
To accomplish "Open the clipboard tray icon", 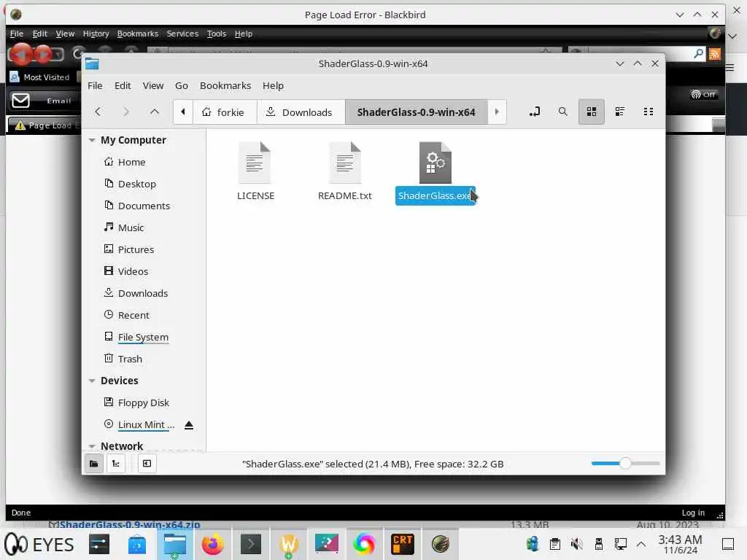I will pyautogui.click(x=554, y=544).
